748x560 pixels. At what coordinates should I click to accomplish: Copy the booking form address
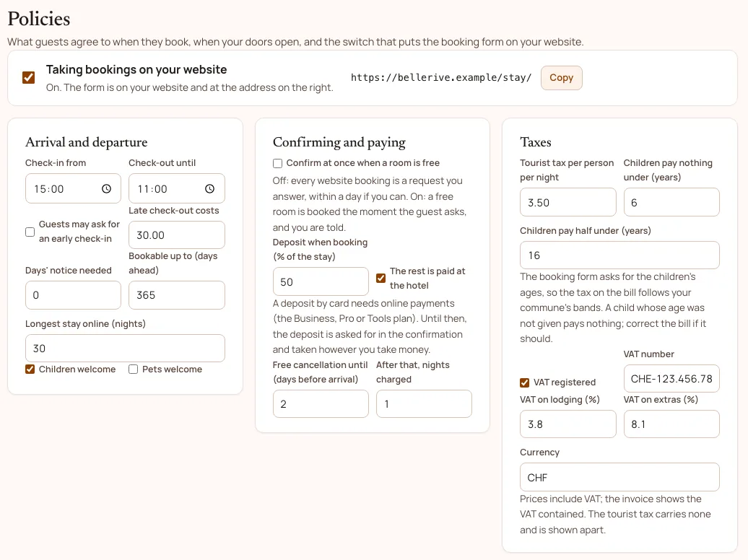(x=562, y=78)
